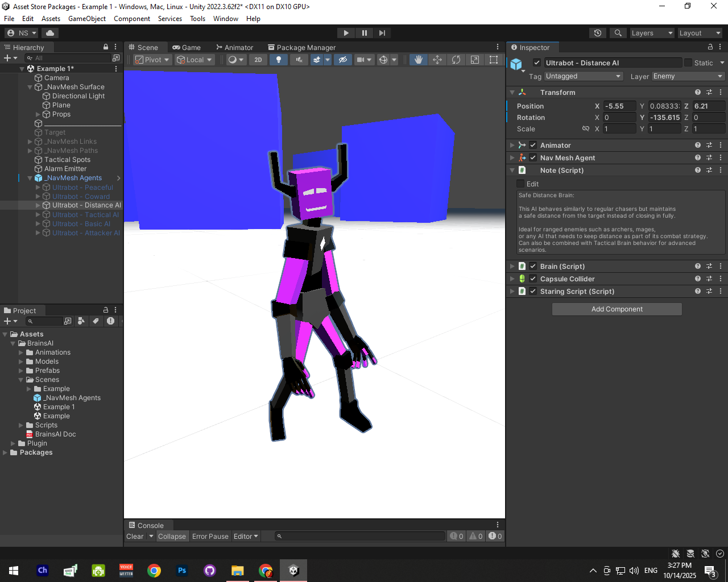Check the Edit checkbox in Note script
728x582 pixels.
click(x=520, y=184)
